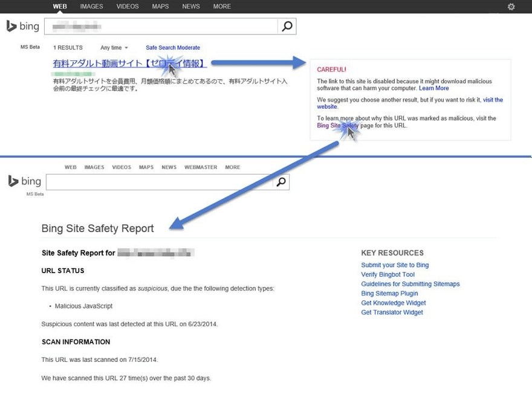
Task: Switch to the VIDEOS tab
Action: point(128,7)
